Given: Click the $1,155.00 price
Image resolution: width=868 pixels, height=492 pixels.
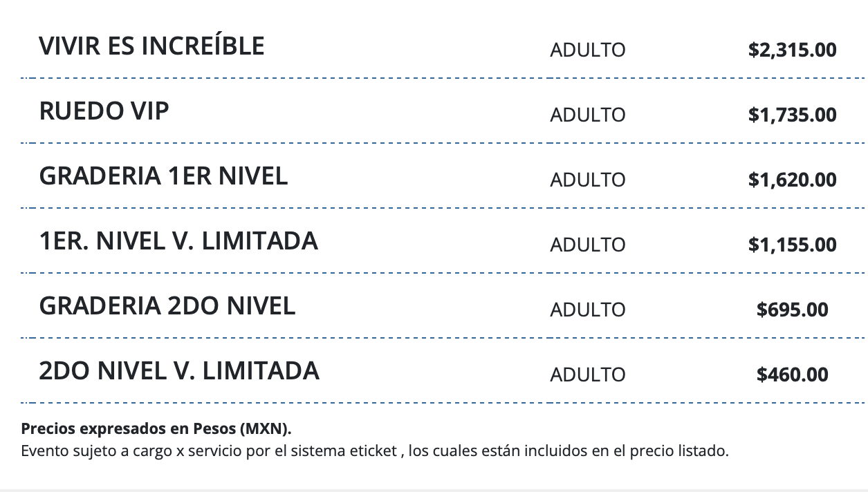Looking at the screenshot, I should click(792, 245).
